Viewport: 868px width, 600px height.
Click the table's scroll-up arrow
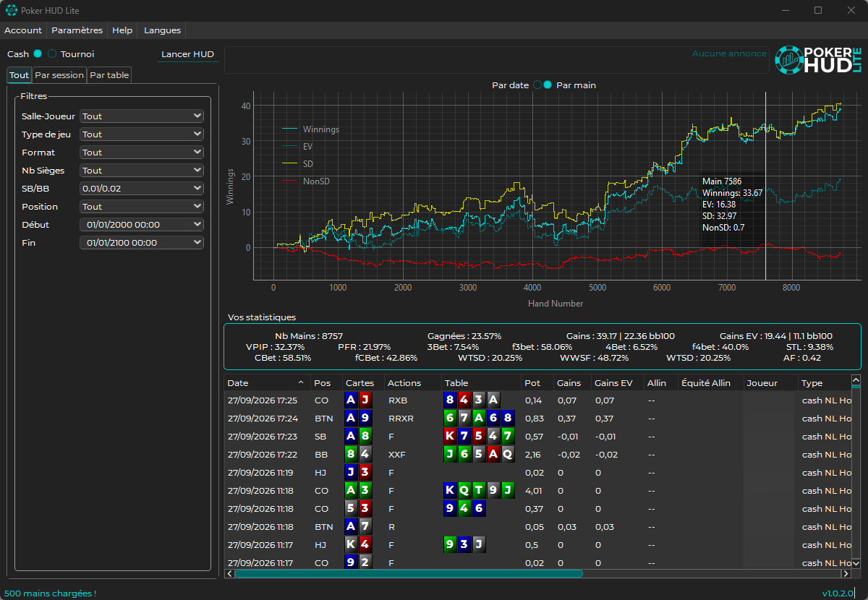click(856, 380)
